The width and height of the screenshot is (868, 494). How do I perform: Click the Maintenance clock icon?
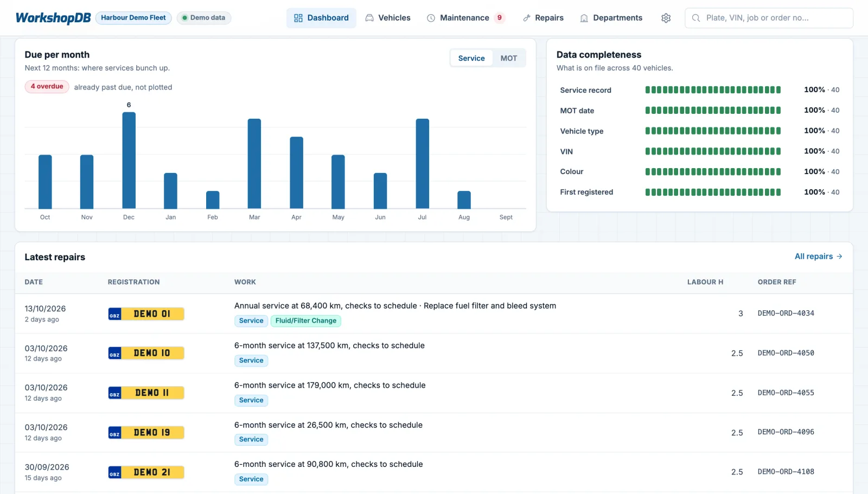(431, 18)
